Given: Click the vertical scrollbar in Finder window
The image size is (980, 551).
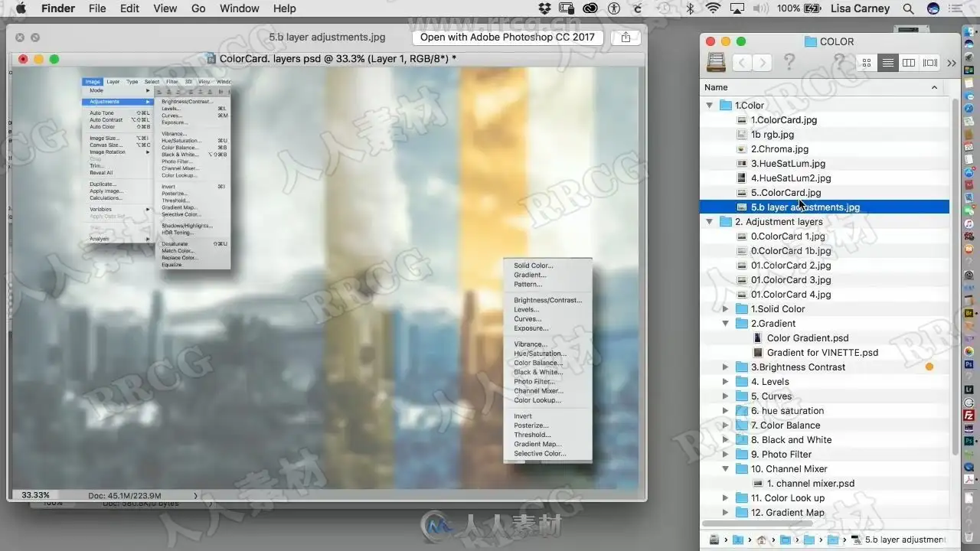Looking at the screenshot, I should (955, 275).
